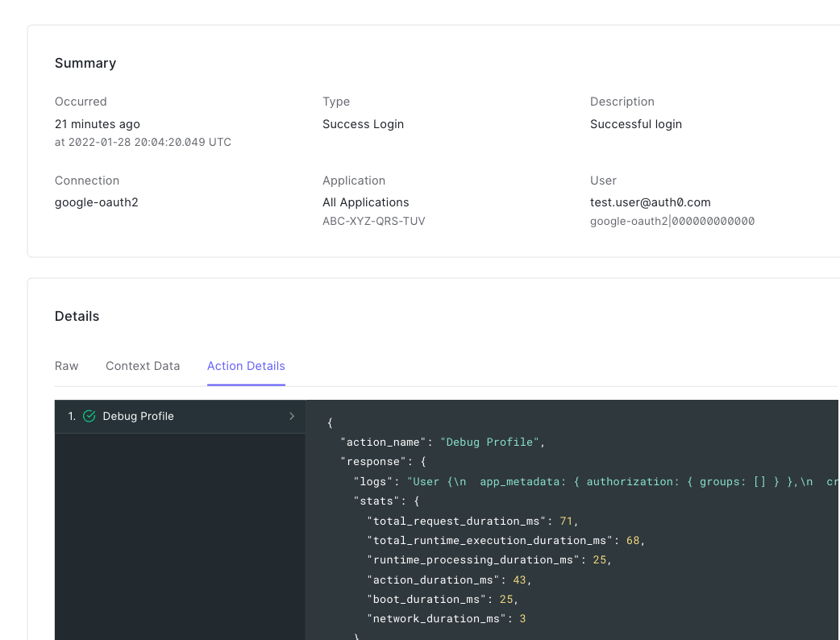Click the user ID google-oauth2|000000000000
The width and height of the screenshot is (840, 640).
tap(672, 220)
